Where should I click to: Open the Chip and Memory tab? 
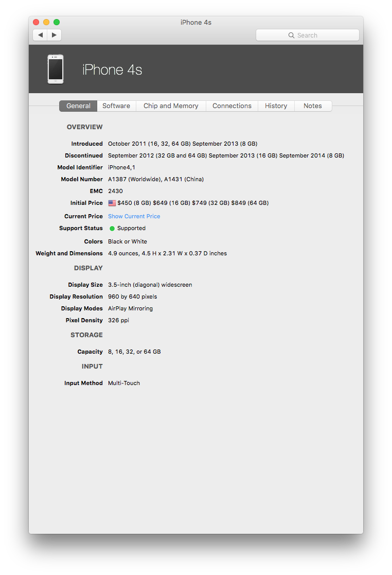[171, 106]
